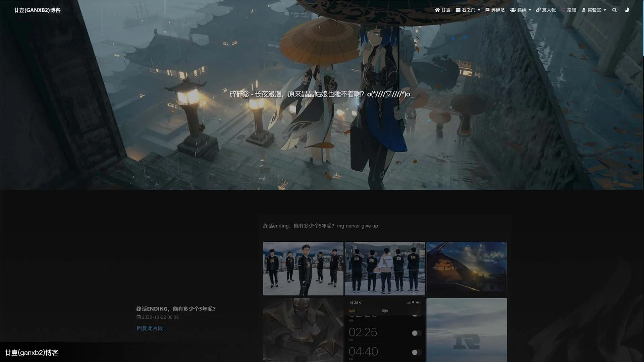Expand the 石之门 dropdown arrow
Image resolution: width=644 pixels, height=362 pixels.
pyautogui.click(x=479, y=10)
